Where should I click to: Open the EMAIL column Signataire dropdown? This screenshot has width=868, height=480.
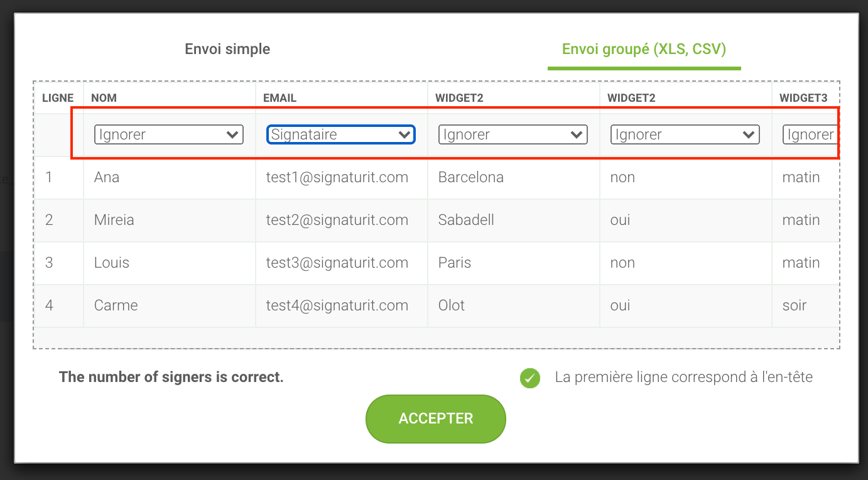(x=341, y=134)
